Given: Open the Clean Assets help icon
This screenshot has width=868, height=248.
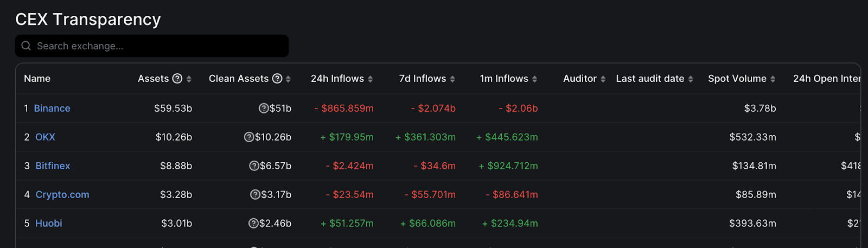Looking at the screenshot, I should (277, 79).
